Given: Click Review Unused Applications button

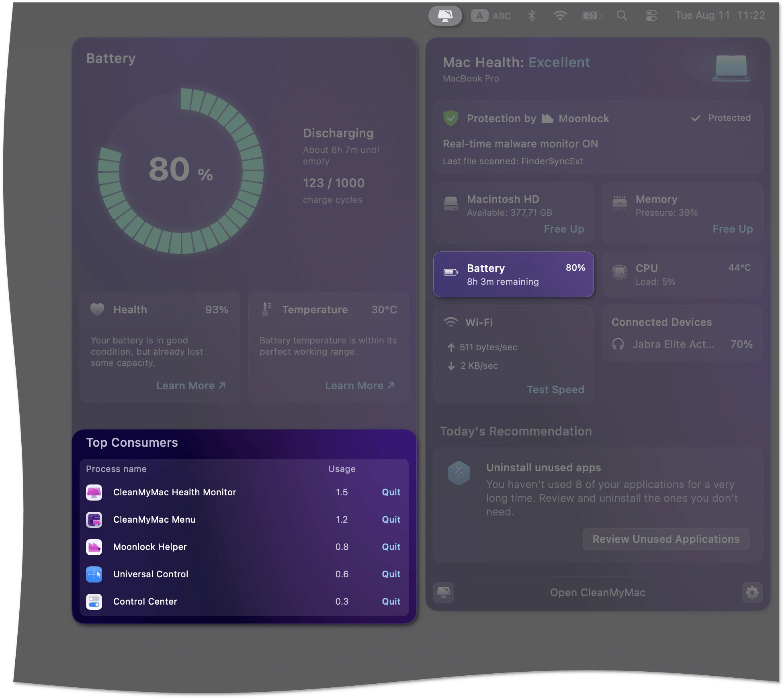Looking at the screenshot, I should click(666, 539).
